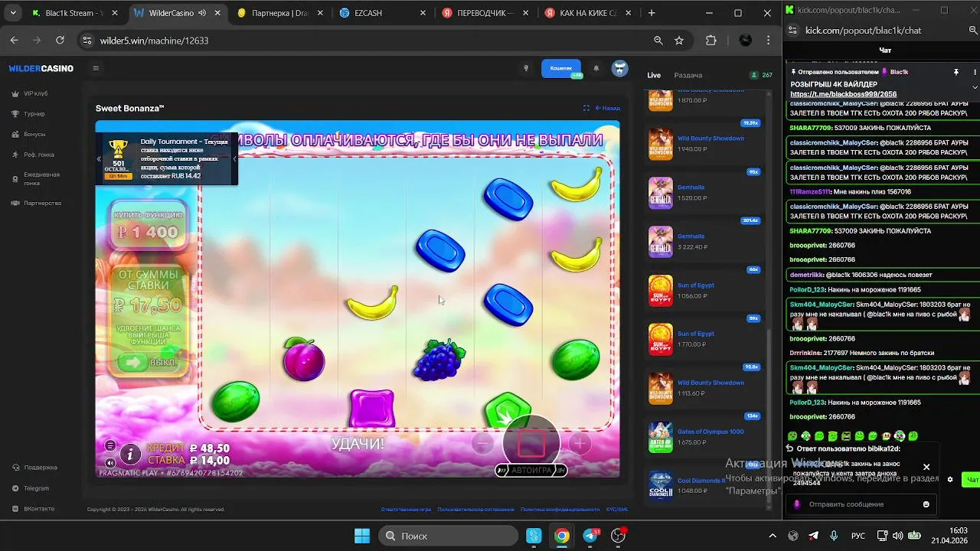This screenshot has height=551, width=980.
Task: Open the Ответственная игра footer link
Action: [406, 509]
